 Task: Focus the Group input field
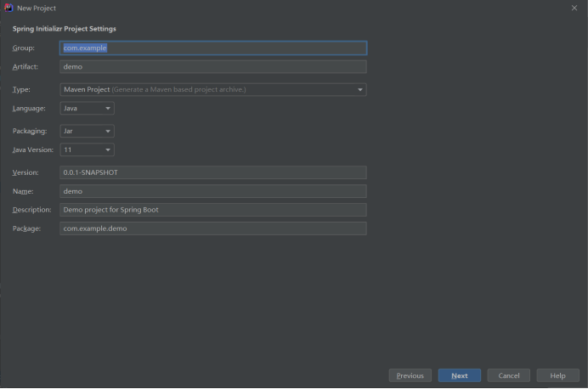213,48
